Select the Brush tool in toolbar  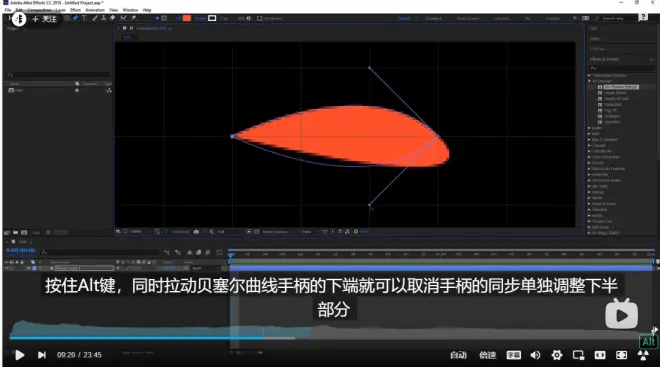pyautogui.click(x=95, y=18)
